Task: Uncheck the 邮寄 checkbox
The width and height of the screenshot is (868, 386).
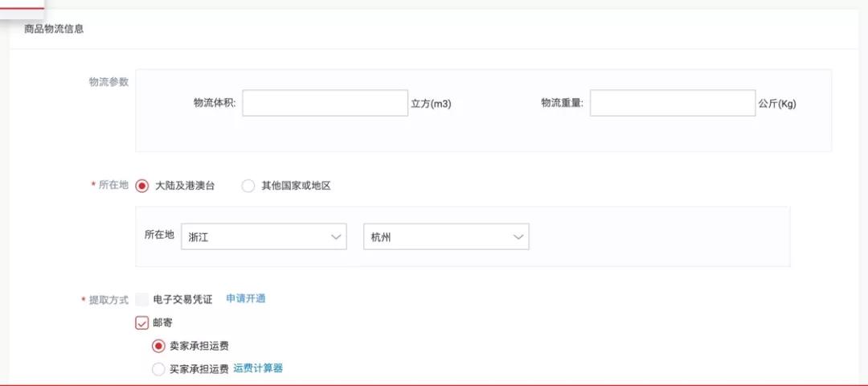Action: [141, 322]
